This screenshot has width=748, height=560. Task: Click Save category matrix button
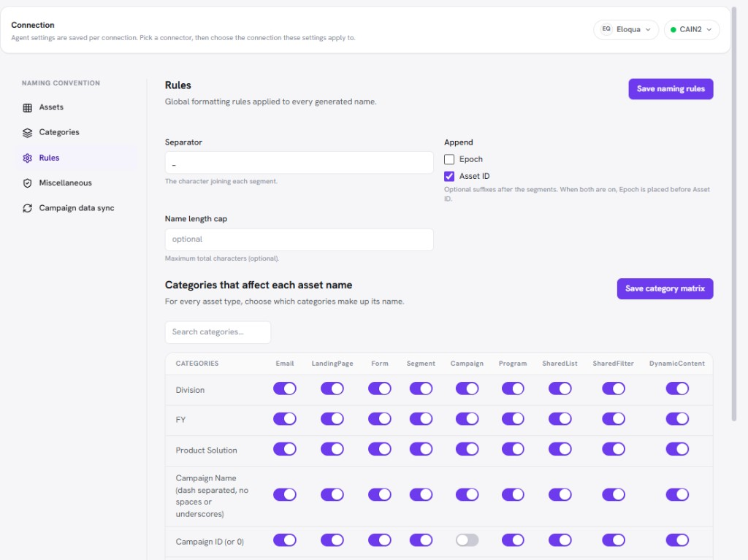coord(665,288)
